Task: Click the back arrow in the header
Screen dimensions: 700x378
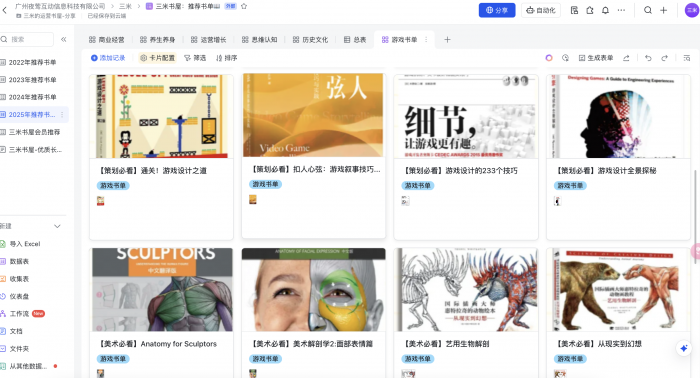Action: pos(4,10)
